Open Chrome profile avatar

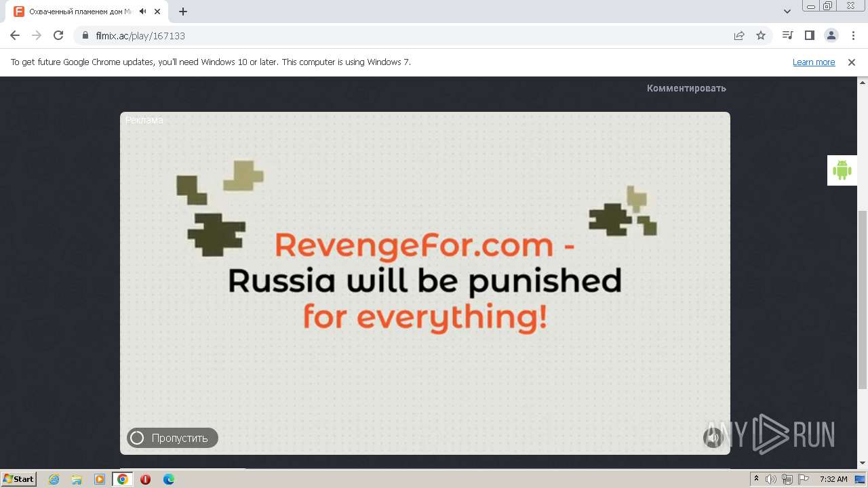pyautogui.click(x=831, y=35)
